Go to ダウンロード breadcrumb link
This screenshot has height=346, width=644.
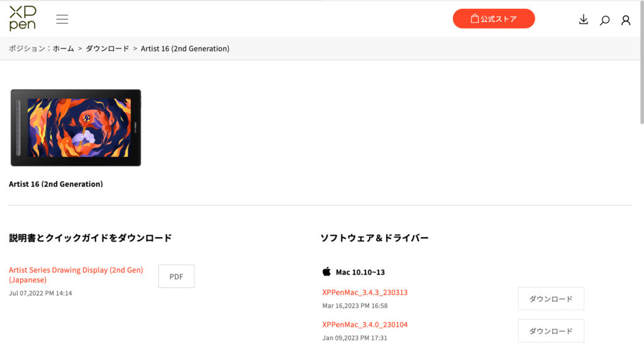tap(107, 48)
